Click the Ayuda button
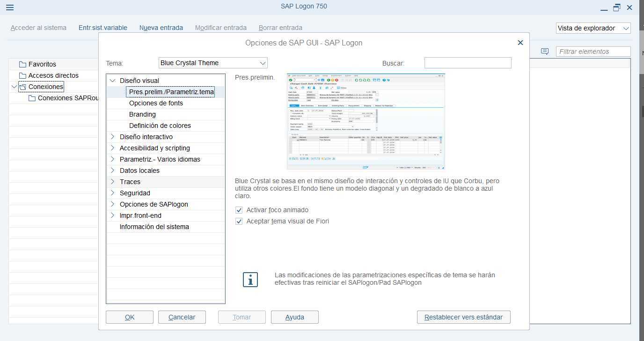644x341 pixels. [x=295, y=317]
